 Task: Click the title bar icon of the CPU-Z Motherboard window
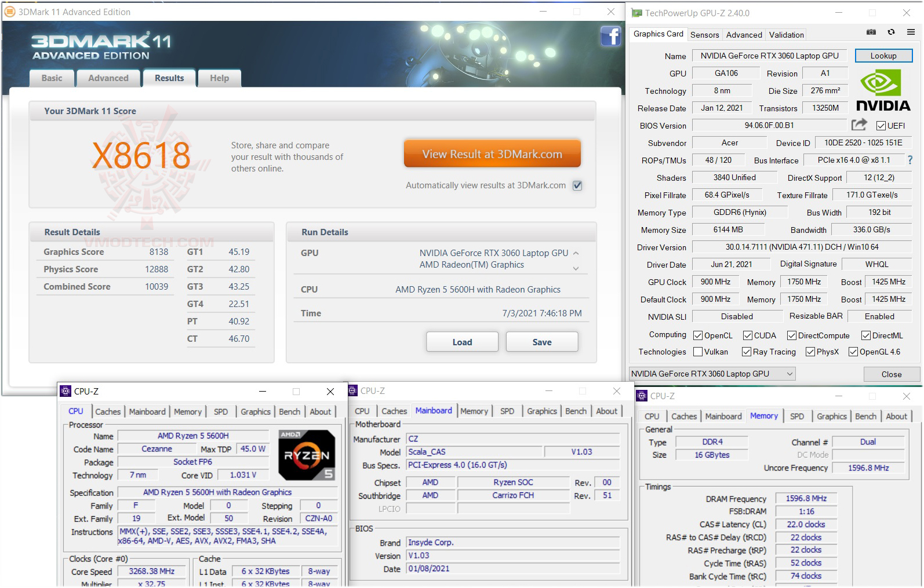tap(352, 391)
